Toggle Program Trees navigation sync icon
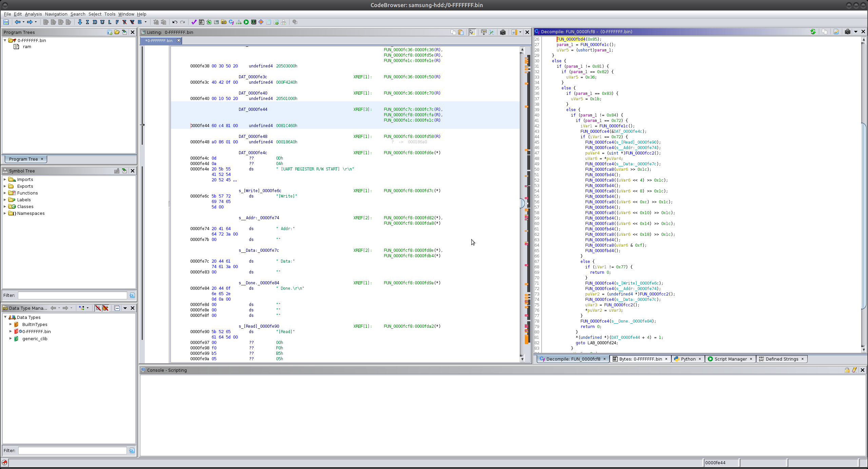Screen dimensions: 868x469 click(124, 32)
